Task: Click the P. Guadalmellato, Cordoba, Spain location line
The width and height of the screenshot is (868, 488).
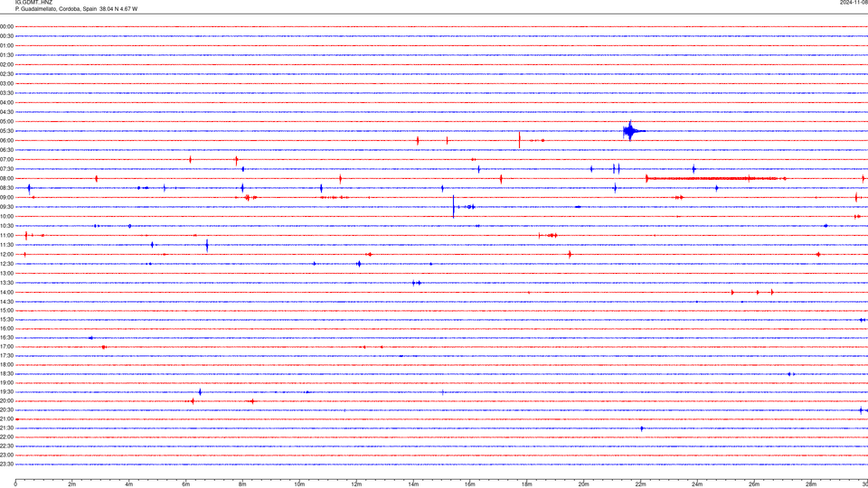Action: pos(76,9)
